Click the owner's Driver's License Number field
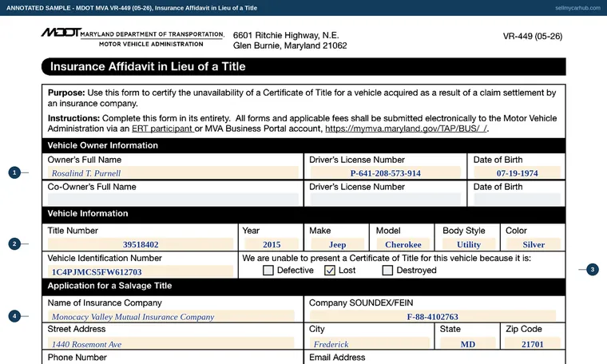Viewport: 607px width, 364px height. (385, 172)
